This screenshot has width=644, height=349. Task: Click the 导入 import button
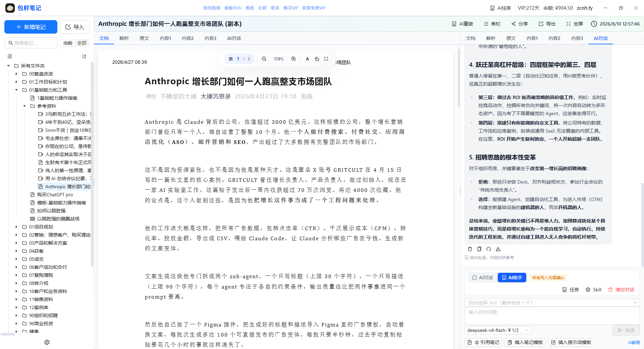75,27
